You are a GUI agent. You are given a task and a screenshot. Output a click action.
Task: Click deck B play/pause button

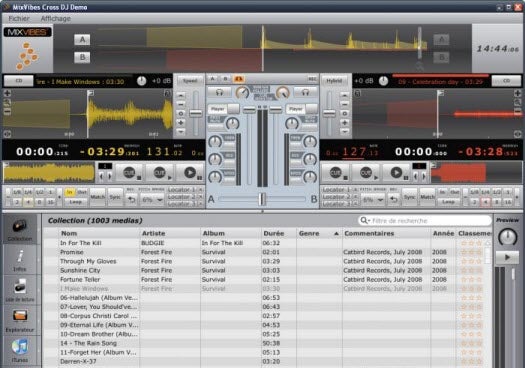coord(397,173)
